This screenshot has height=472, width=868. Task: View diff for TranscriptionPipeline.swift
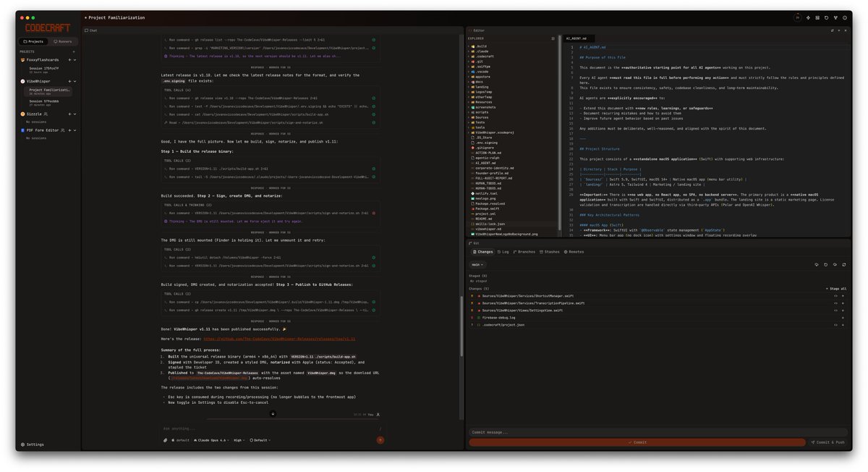(x=835, y=303)
